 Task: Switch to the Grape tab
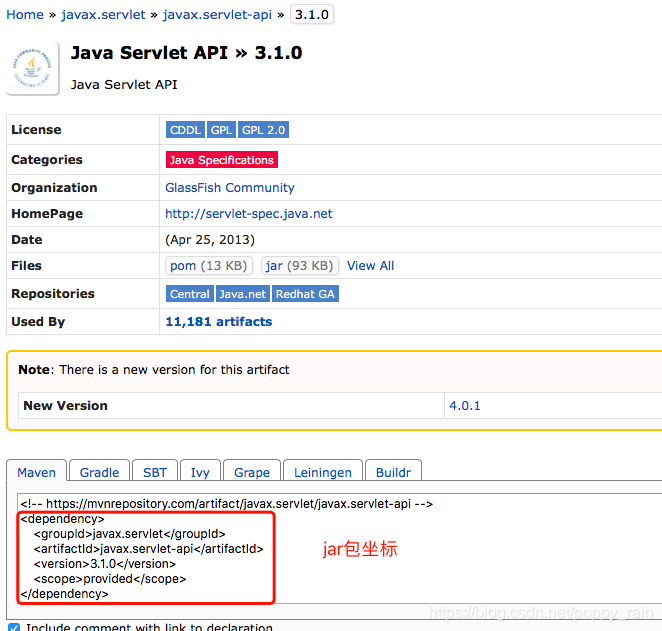coord(252,472)
